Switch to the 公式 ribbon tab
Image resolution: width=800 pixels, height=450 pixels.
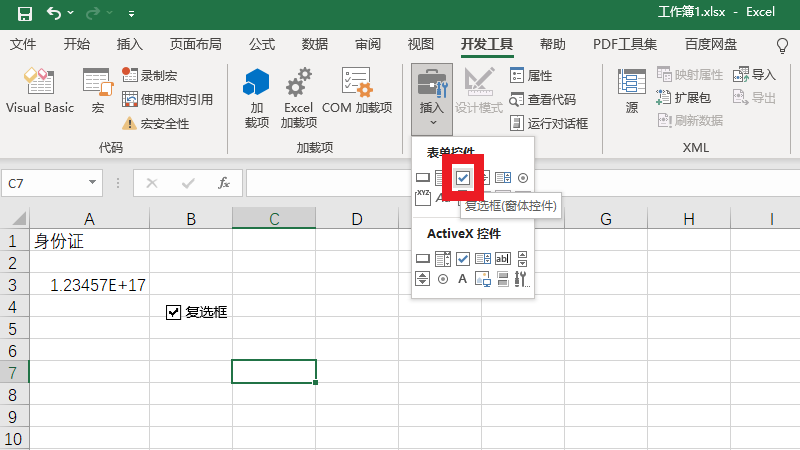(262, 44)
